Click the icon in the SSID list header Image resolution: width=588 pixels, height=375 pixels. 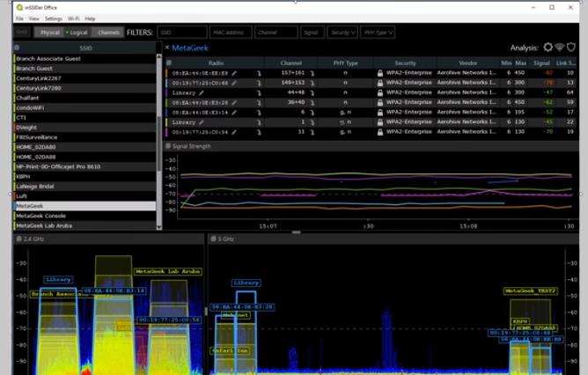pyautogui.click(x=17, y=48)
